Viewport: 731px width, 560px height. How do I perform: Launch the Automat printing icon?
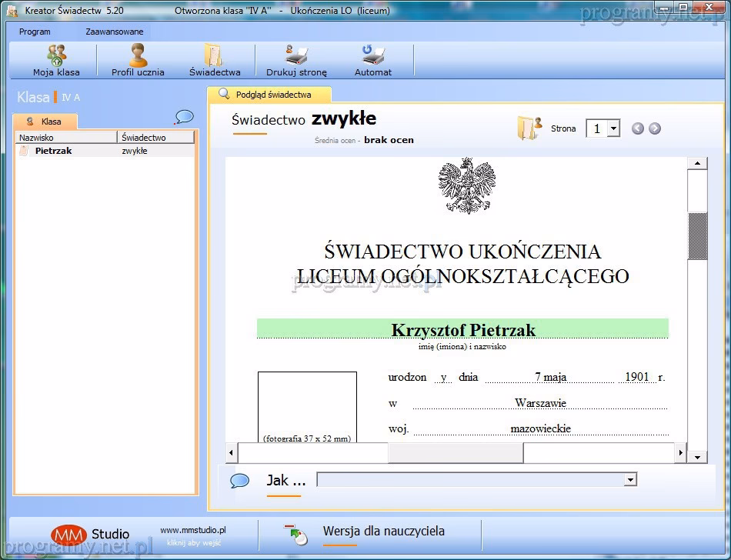point(372,55)
